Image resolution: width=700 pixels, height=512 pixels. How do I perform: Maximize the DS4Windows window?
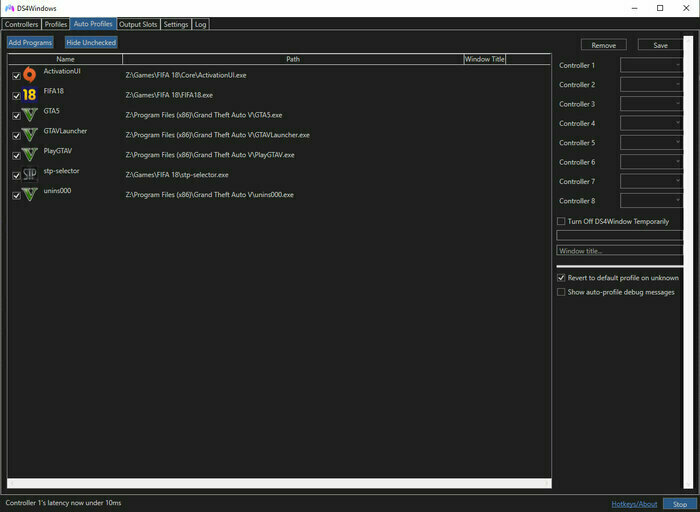(x=660, y=8)
